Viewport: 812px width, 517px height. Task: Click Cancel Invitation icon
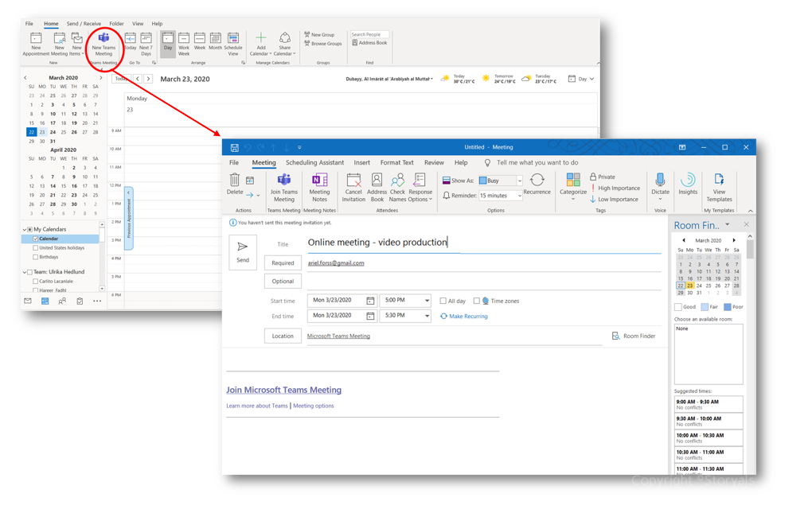(x=353, y=188)
